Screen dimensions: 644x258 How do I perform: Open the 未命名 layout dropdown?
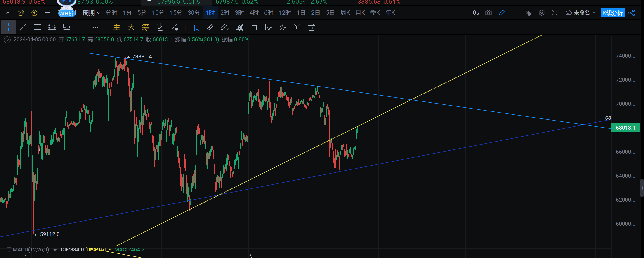pos(581,12)
